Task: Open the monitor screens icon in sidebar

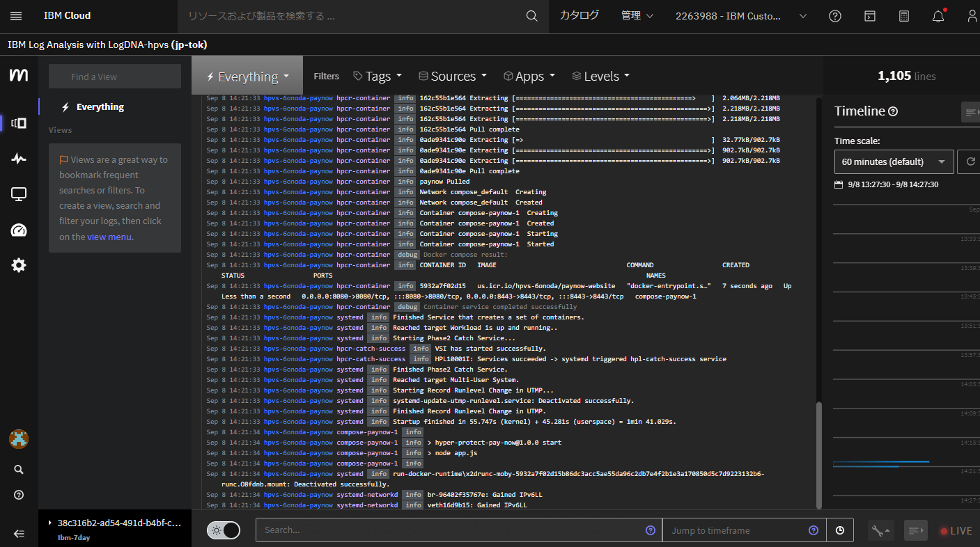Action: pyautogui.click(x=19, y=194)
